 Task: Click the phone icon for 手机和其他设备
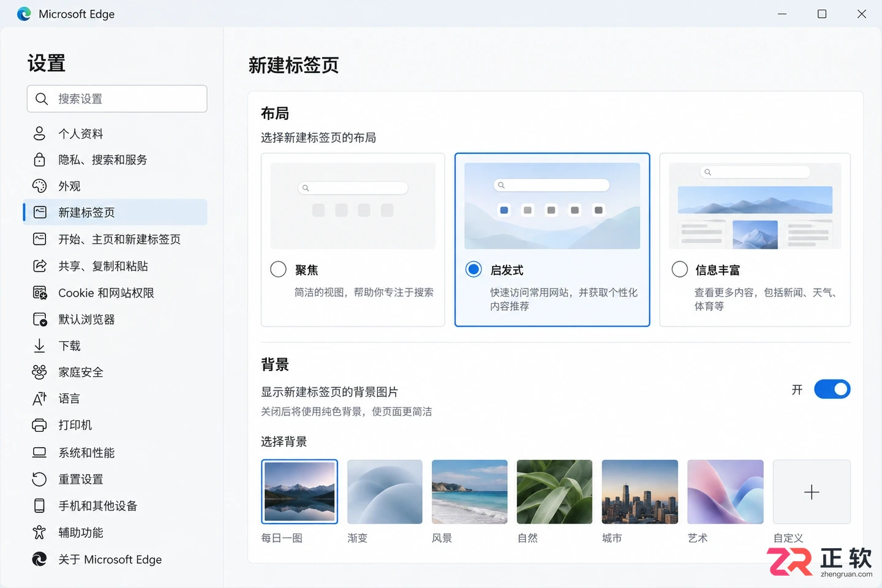(x=39, y=505)
